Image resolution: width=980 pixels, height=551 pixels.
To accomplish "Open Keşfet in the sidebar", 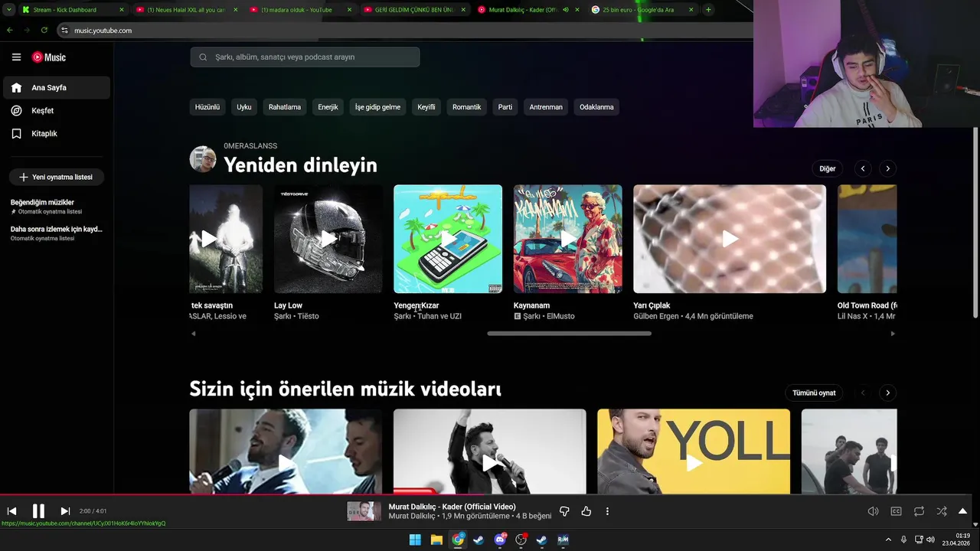I will coord(57,111).
